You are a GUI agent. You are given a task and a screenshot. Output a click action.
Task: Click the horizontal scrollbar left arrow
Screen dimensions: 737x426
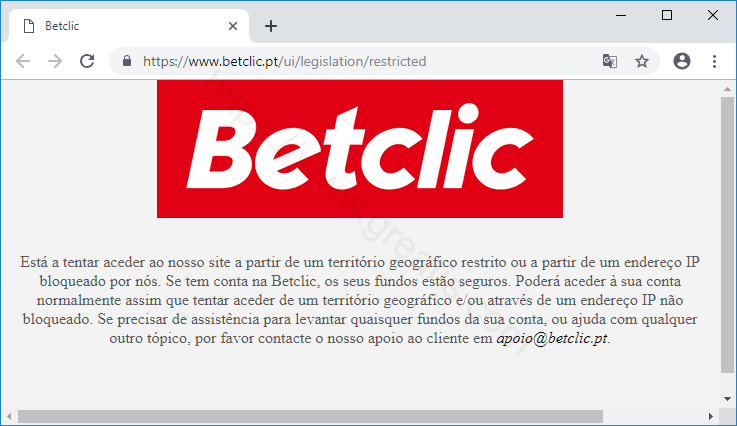click(9, 417)
